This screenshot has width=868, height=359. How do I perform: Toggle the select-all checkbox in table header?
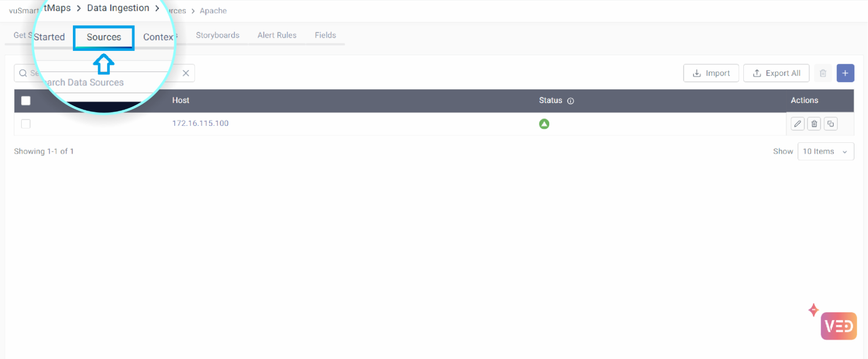tap(26, 101)
